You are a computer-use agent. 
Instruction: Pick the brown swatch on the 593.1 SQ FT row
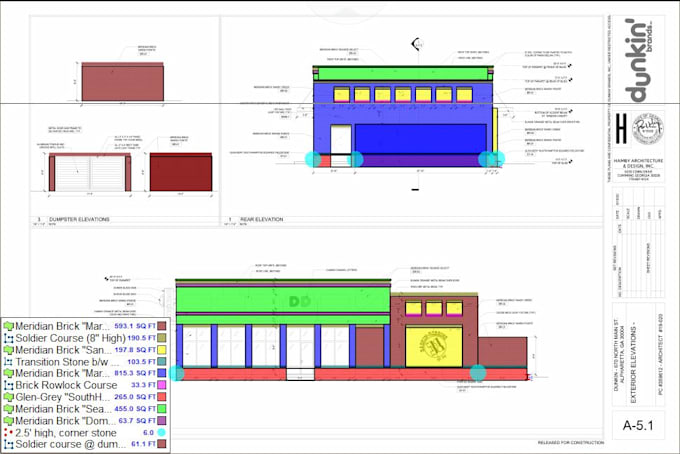coord(162,326)
